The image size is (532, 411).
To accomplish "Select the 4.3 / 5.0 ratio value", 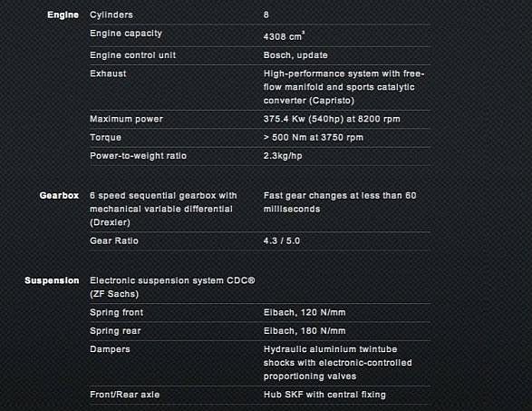I will tap(282, 240).
